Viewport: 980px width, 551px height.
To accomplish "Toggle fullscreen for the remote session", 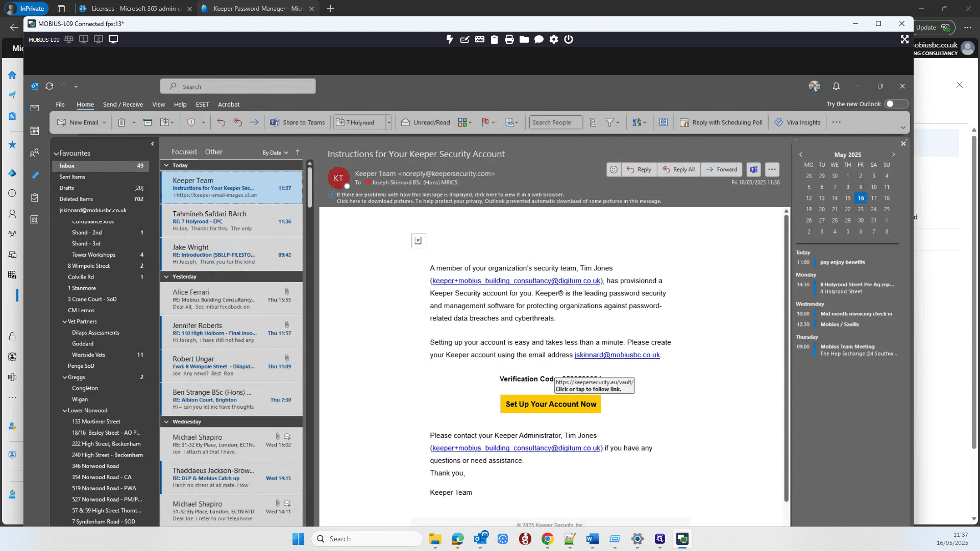I will [904, 39].
